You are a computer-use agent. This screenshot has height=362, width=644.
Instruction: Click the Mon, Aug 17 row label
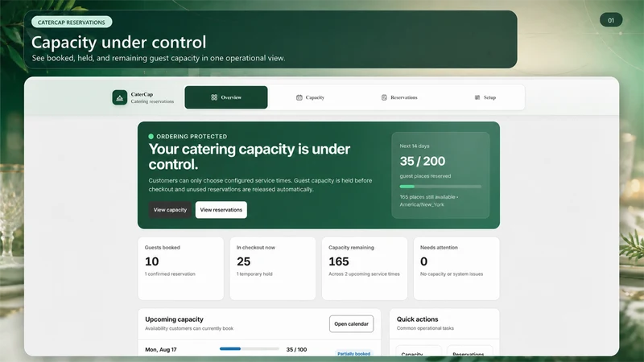pyautogui.click(x=160, y=350)
